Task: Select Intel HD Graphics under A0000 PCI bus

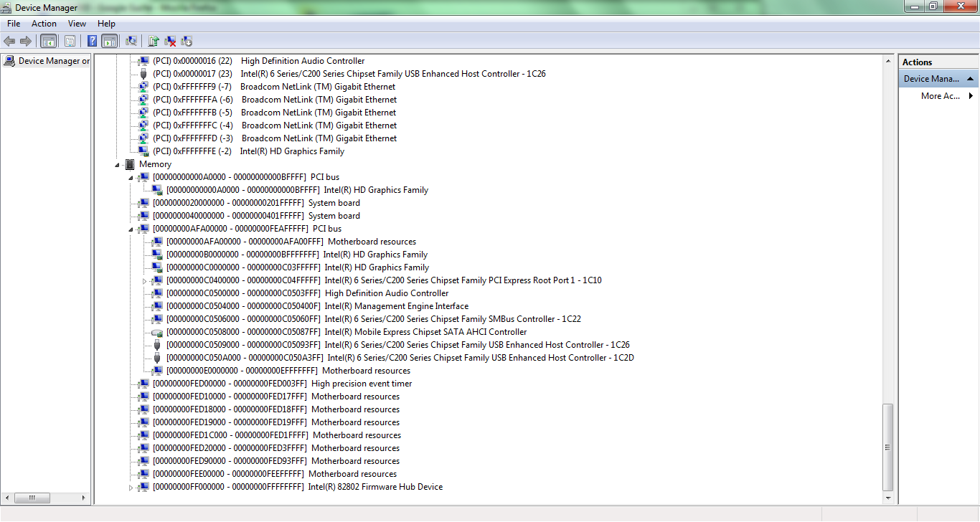Action: (x=297, y=190)
